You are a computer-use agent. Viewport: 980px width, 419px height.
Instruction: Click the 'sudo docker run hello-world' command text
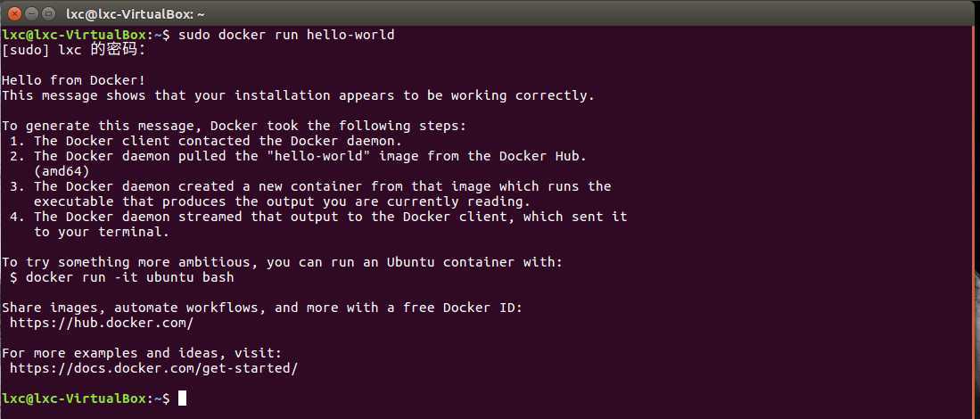pos(286,35)
